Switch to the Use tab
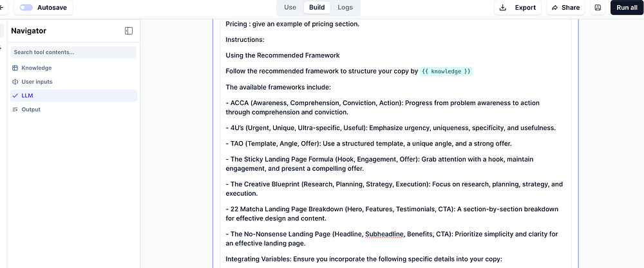Image resolution: width=644 pixels, height=268 pixels. 290,7
